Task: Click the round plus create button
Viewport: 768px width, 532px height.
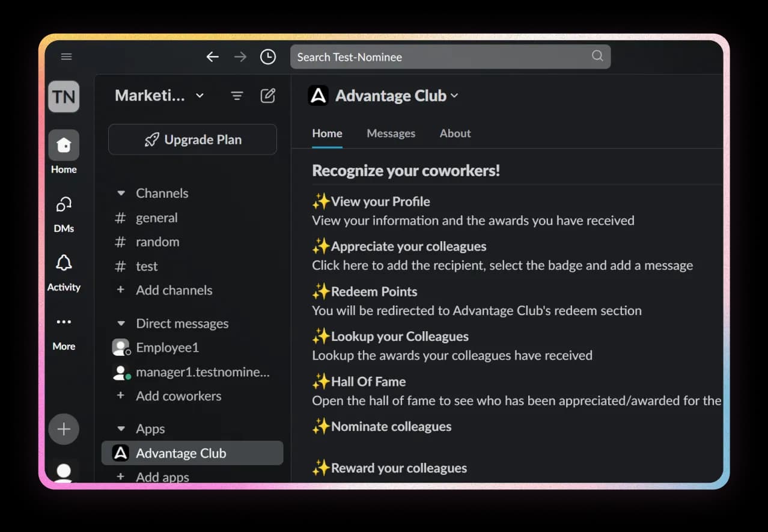Action: click(64, 429)
